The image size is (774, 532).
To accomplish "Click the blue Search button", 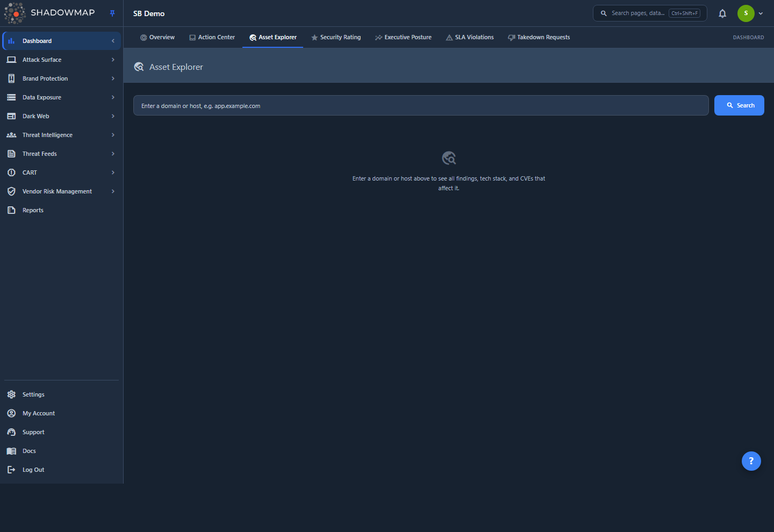I will tap(739, 105).
